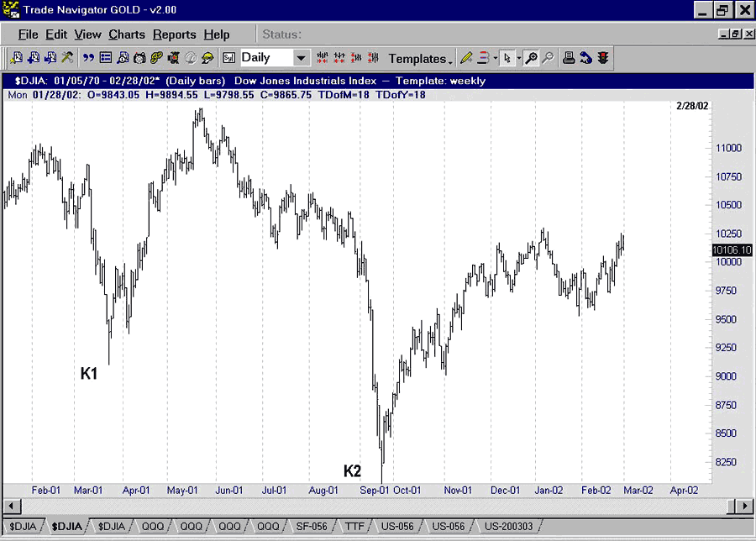Click the zoom in magnifier icon
Viewport: 756px width, 541px height.
coord(531,58)
